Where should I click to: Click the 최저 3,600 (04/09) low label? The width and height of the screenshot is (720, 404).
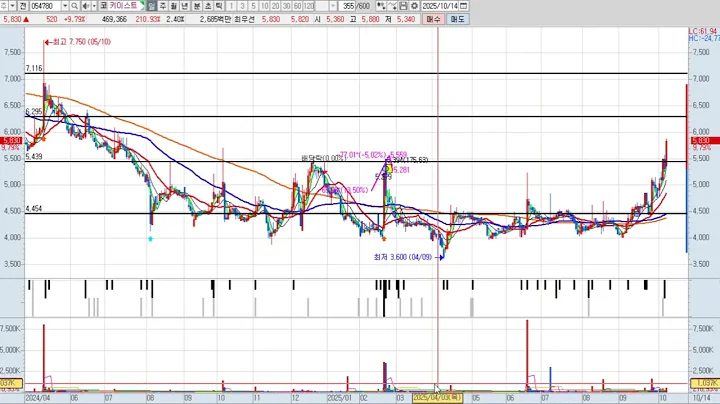pyautogui.click(x=403, y=257)
